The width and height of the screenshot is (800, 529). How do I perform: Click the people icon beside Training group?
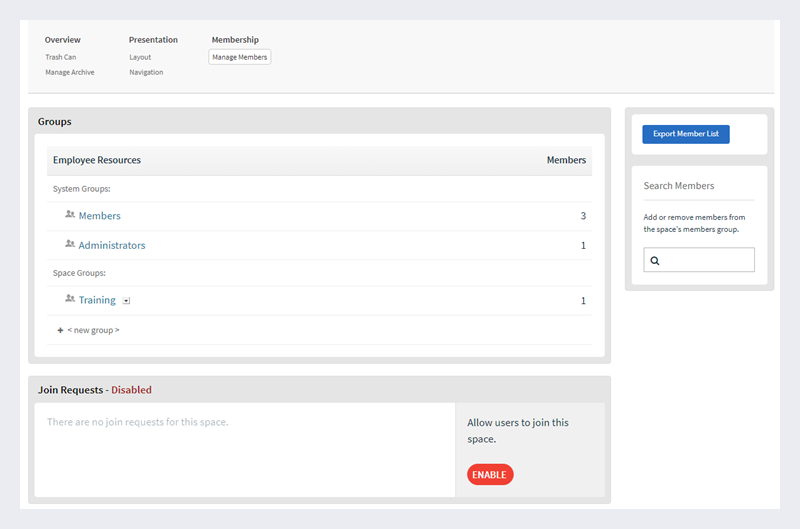pyautogui.click(x=70, y=299)
